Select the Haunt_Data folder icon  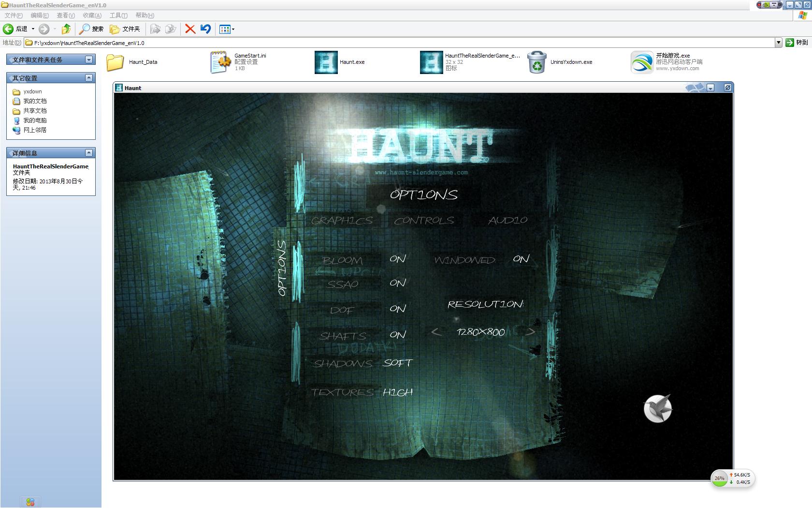[x=115, y=62]
